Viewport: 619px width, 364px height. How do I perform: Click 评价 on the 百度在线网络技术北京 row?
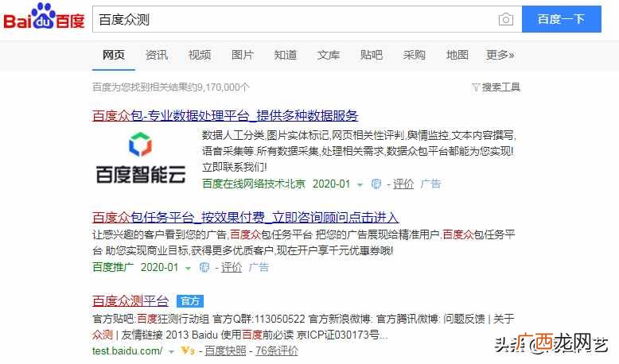(x=403, y=184)
